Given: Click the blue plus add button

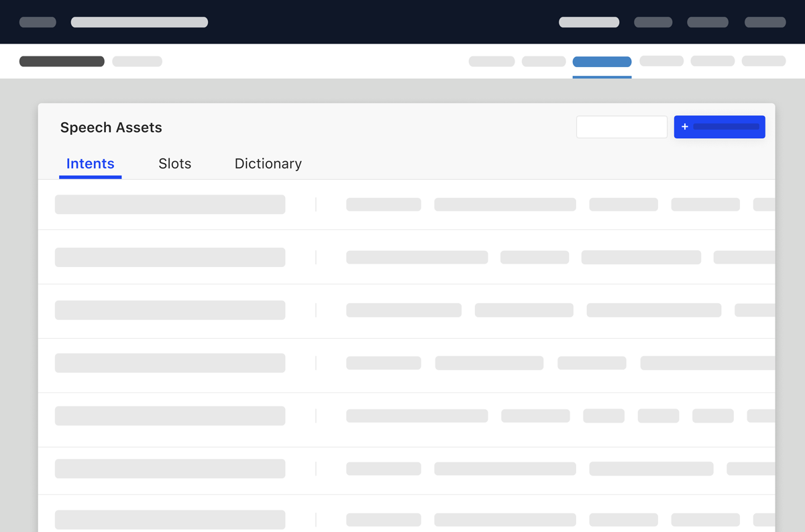Looking at the screenshot, I should point(719,127).
